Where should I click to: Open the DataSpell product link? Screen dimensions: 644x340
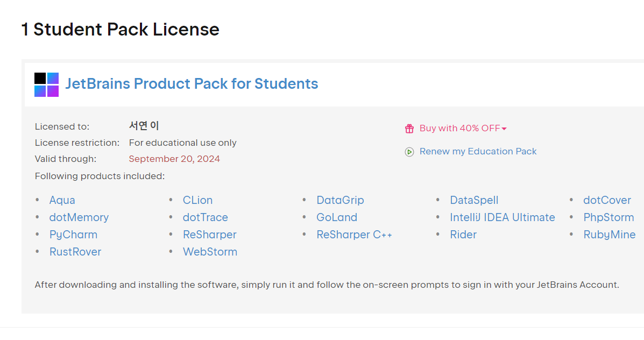click(474, 200)
